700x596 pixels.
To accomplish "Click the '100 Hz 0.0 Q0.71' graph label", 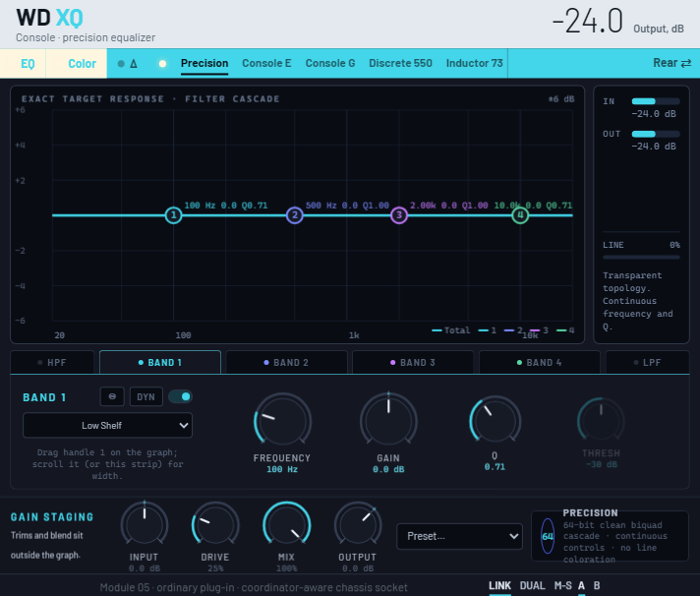I will 226,206.
